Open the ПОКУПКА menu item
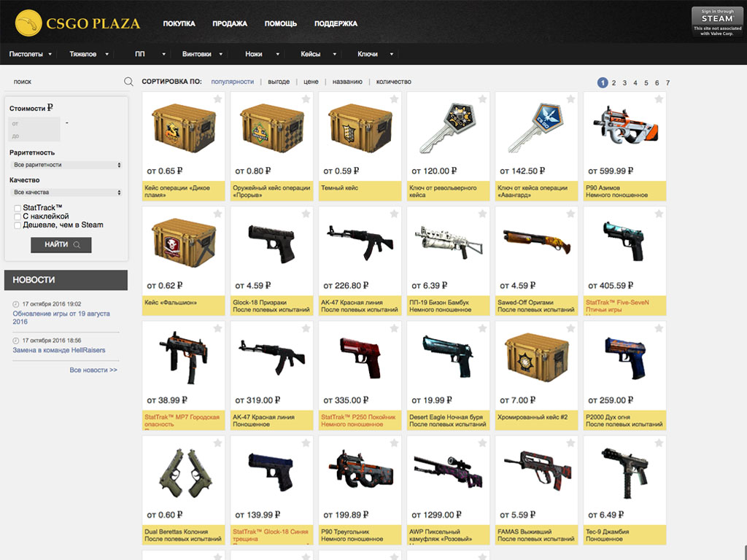The width and height of the screenshot is (747, 560). (x=179, y=23)
